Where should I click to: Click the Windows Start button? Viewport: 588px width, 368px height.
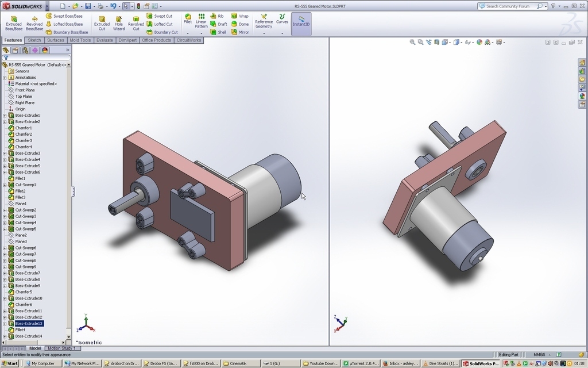pos(10,363)
